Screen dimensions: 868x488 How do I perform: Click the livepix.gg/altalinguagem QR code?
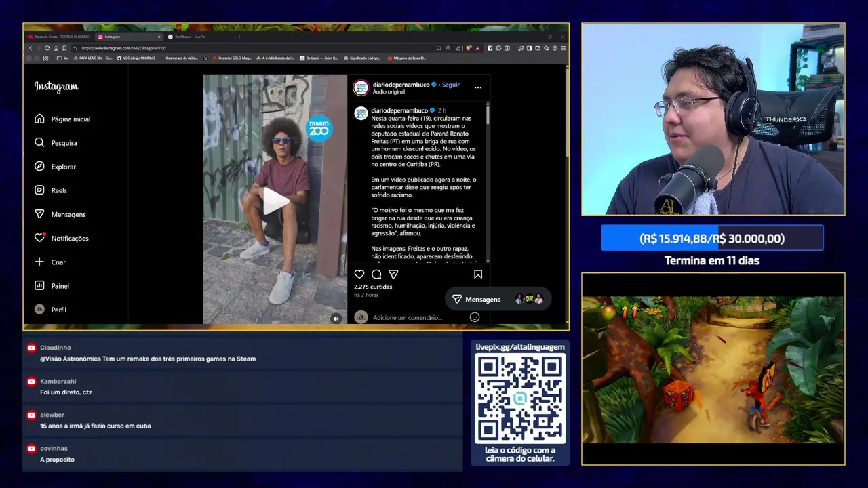[x=520, y=399]
